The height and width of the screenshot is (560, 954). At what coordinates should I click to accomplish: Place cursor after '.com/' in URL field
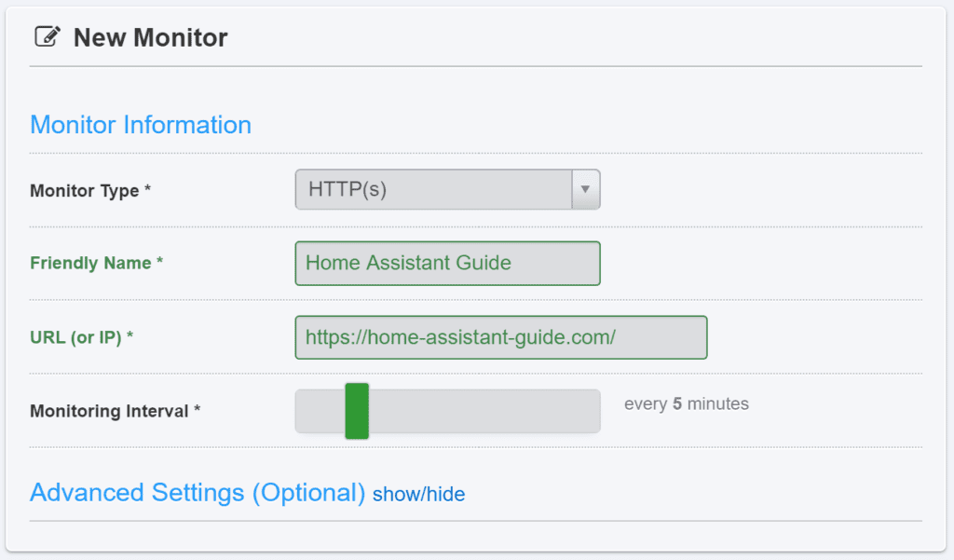click(x=617, y=337)
